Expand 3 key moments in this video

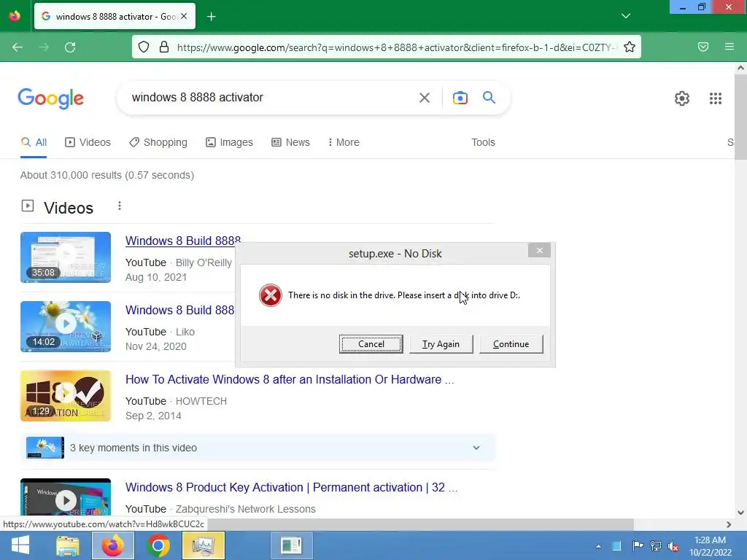[258, 448]
